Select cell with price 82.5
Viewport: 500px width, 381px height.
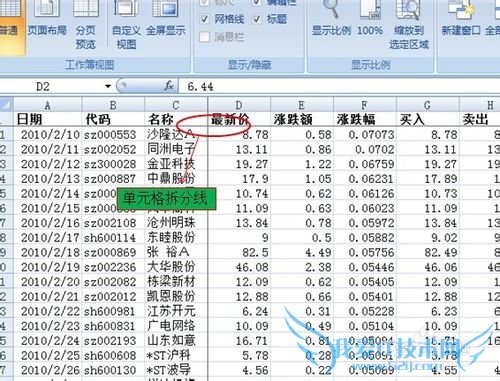pyautogui.click(x=239, y=252)
